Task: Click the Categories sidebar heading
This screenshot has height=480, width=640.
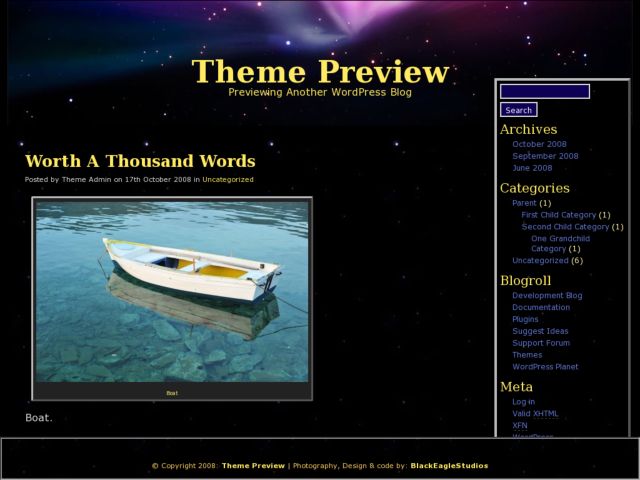Action: pos(535,188)
